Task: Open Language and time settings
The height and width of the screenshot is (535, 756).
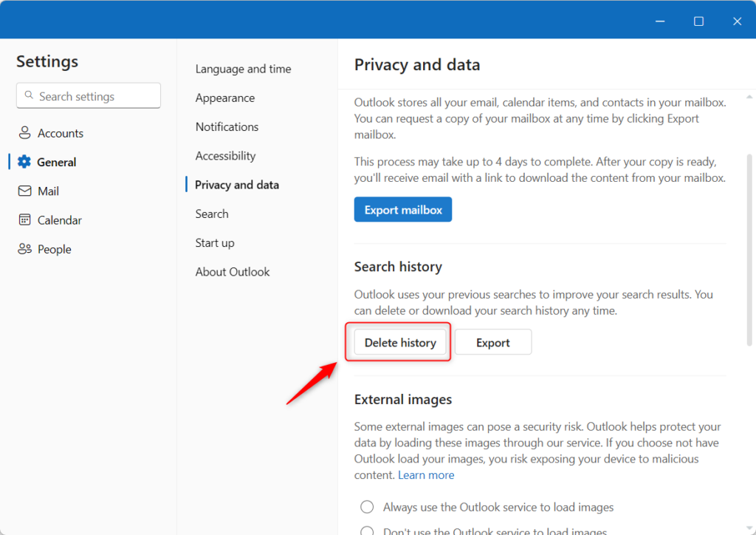Action: pos(243,69)
